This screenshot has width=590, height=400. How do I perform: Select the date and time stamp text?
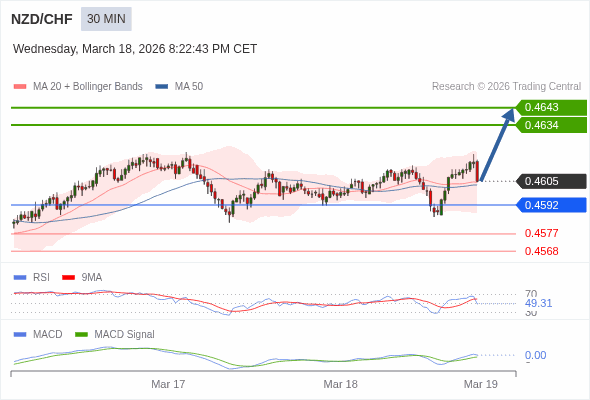pyautogui.click(x=135, y=49)
